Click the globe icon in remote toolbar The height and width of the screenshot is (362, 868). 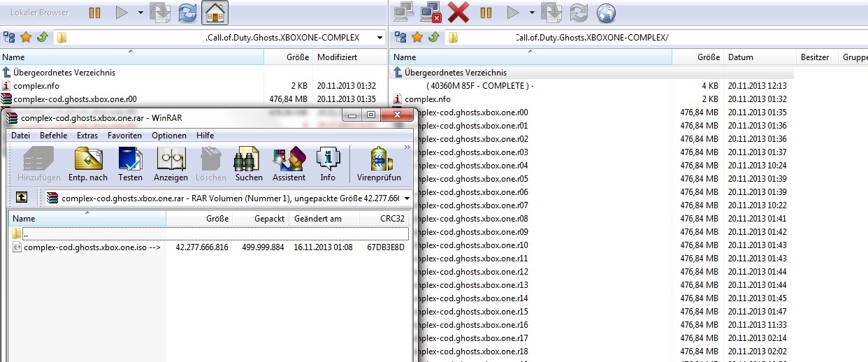(606, 13)
